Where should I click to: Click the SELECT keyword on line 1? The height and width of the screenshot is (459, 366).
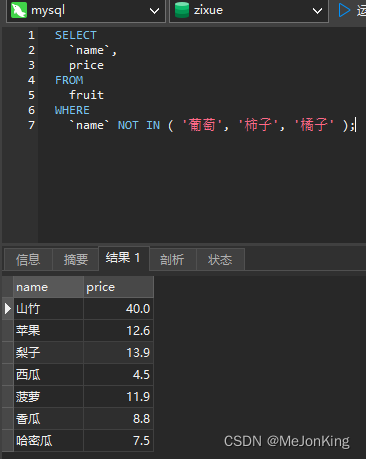(76, 35)
